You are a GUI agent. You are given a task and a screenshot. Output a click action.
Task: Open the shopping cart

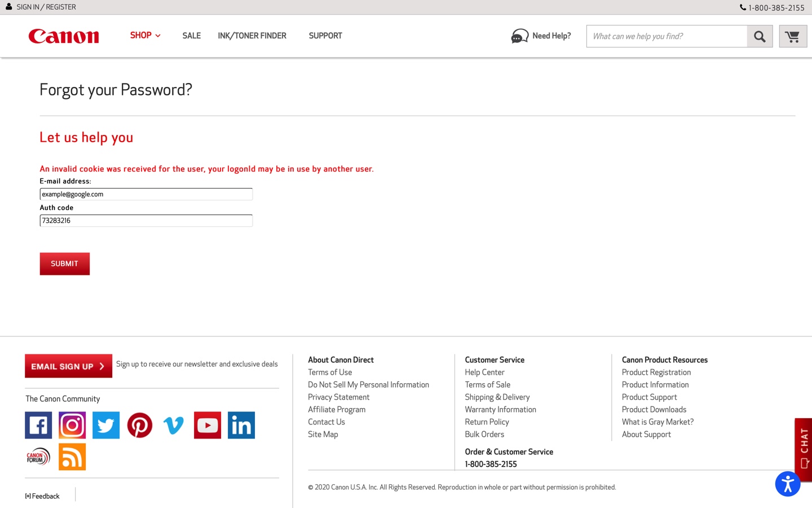(792, 36)
